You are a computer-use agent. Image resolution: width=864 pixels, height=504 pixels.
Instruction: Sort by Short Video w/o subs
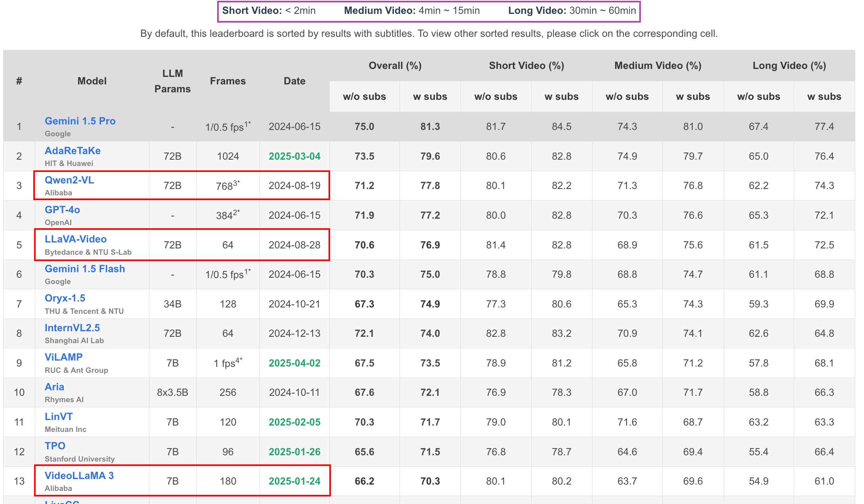tap(496, 97)
